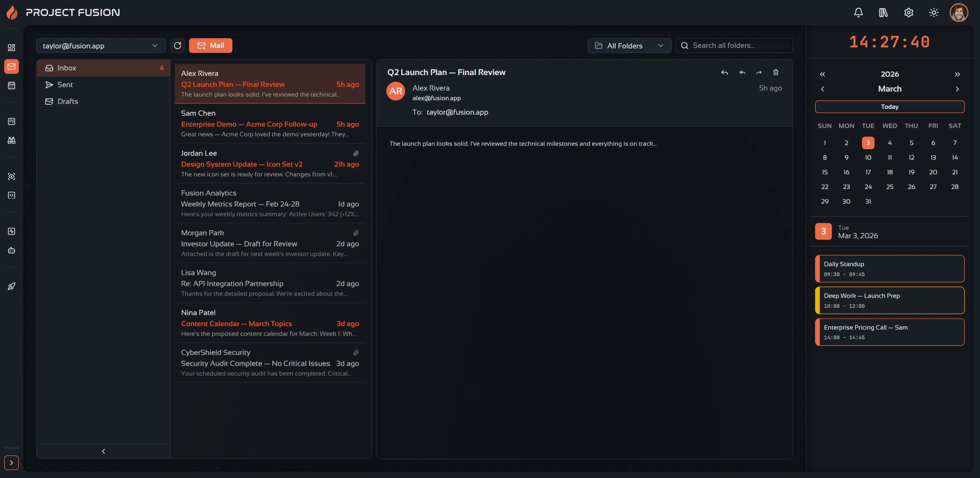Open the All Folders dropdown
980x478 pixels.
[629, 46]
